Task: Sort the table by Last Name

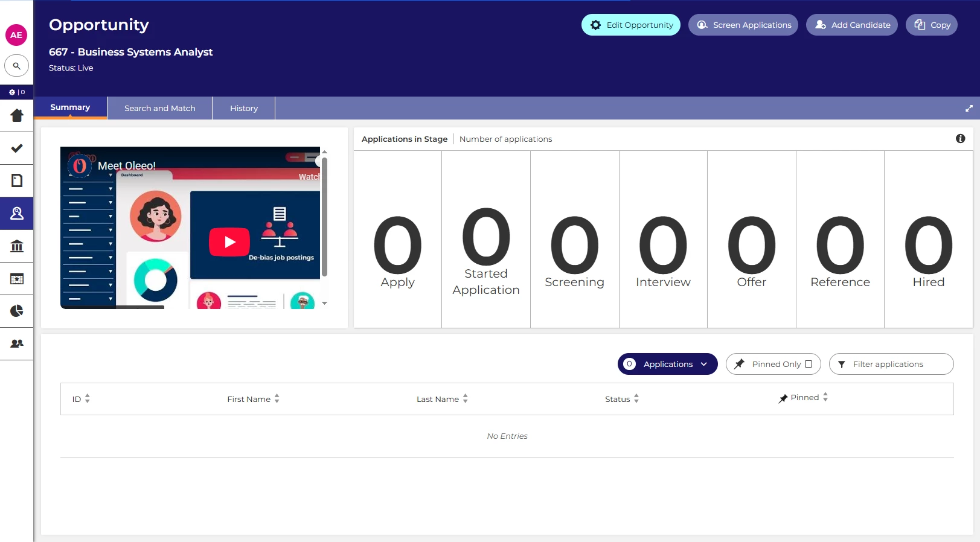Action: 442,399
